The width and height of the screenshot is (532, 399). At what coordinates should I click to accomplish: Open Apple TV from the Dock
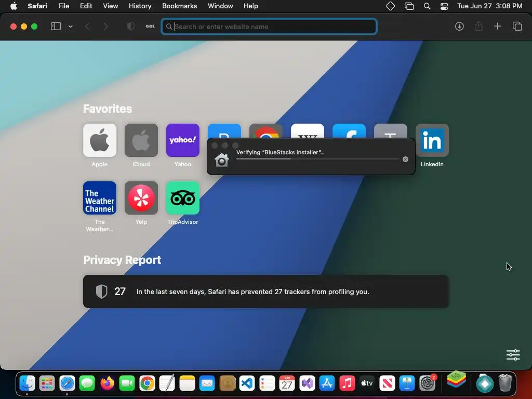(367, 383)
